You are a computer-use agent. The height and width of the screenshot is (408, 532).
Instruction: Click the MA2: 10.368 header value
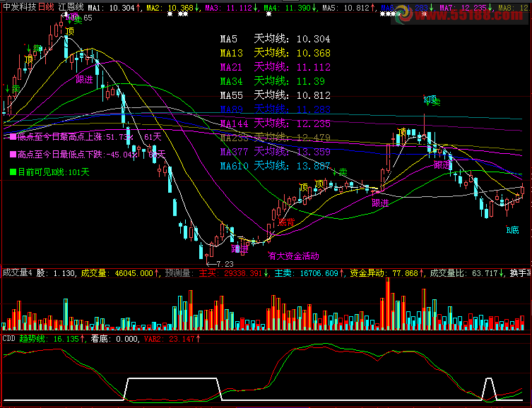pyautogui.click(x=172, y=8)
